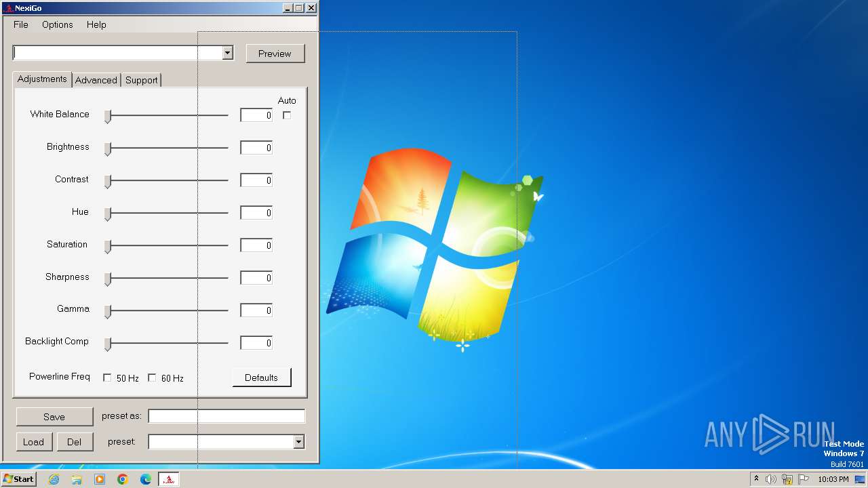The height and width of the screenshot is (488, 868).
Task: Enable Auto white balance checkbox
Action: 287,115
